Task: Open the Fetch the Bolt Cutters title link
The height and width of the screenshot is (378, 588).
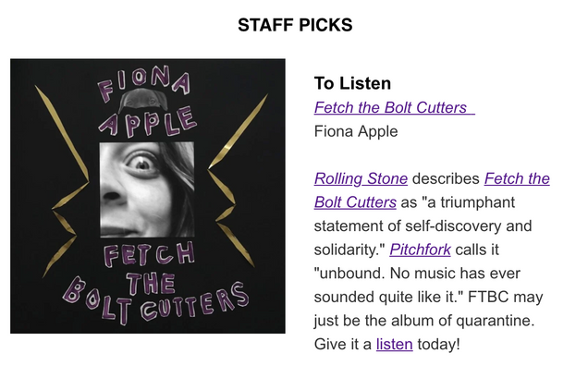Action: 392,107
